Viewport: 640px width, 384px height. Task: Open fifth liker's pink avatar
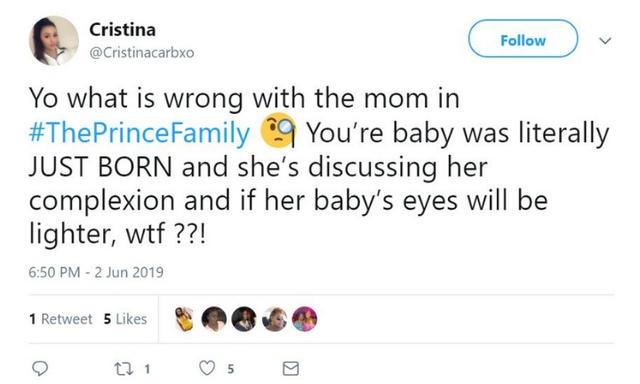pyautogui.click(x=304, y=319)
